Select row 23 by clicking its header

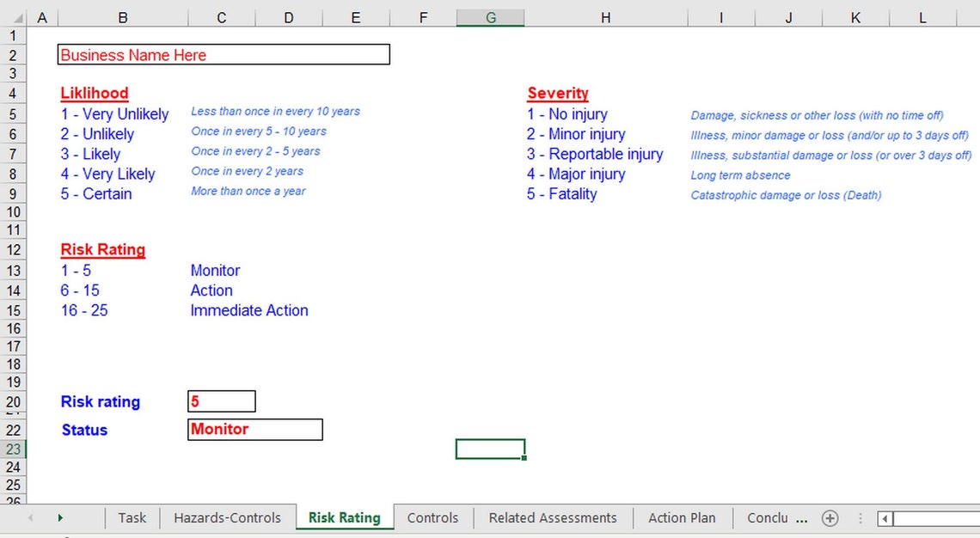point(13,449)
